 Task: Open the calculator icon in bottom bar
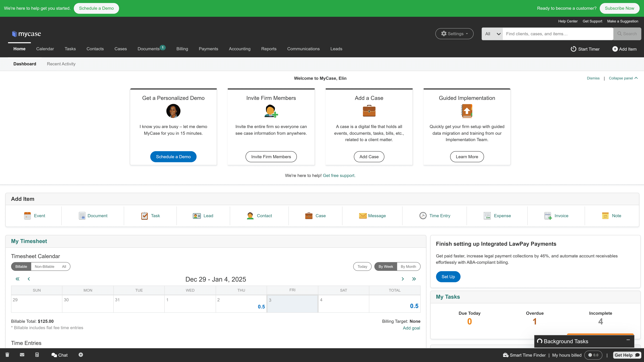point(37,355)
